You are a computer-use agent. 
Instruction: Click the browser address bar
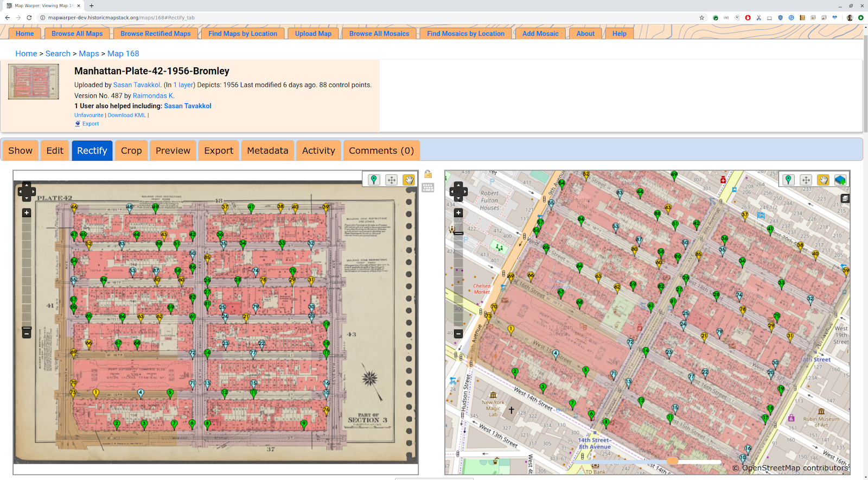click(x=369, y=17)
